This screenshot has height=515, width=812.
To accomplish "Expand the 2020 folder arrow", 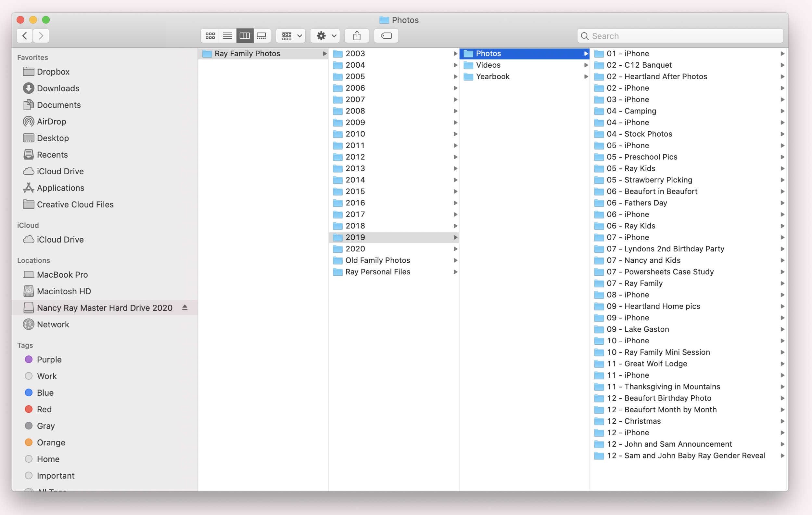I will point(455,249).
